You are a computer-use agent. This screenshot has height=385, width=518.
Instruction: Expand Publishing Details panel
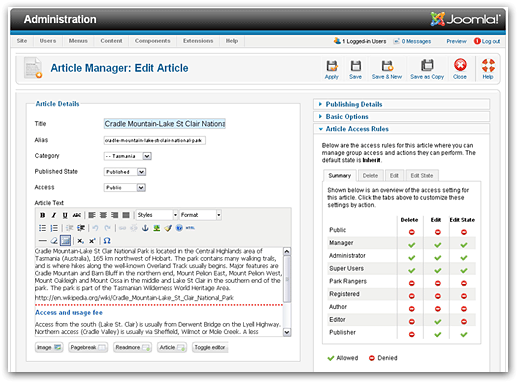[x=401, y=104]
